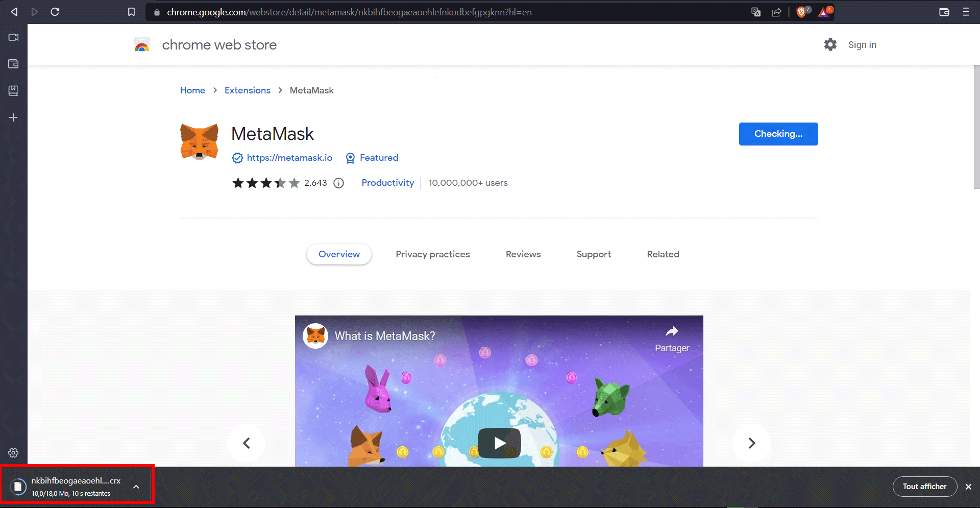Open the browser hamburger menu
This screenshot has height=508, width=980.
coord(966,12)
